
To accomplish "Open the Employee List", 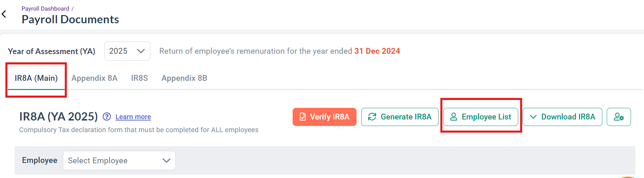I will [481, 117].
